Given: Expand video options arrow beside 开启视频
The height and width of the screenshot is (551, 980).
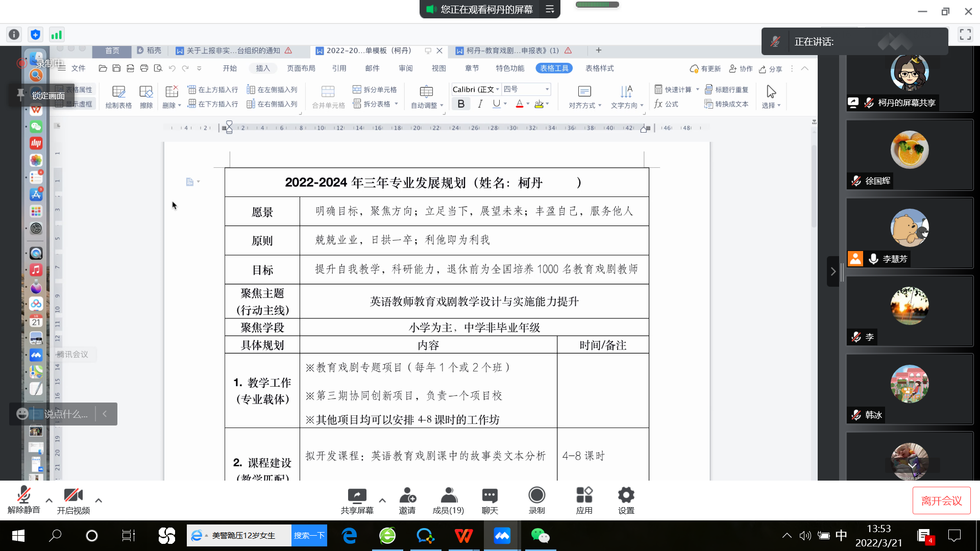Looking at the screenshot, I should [99, 500].
